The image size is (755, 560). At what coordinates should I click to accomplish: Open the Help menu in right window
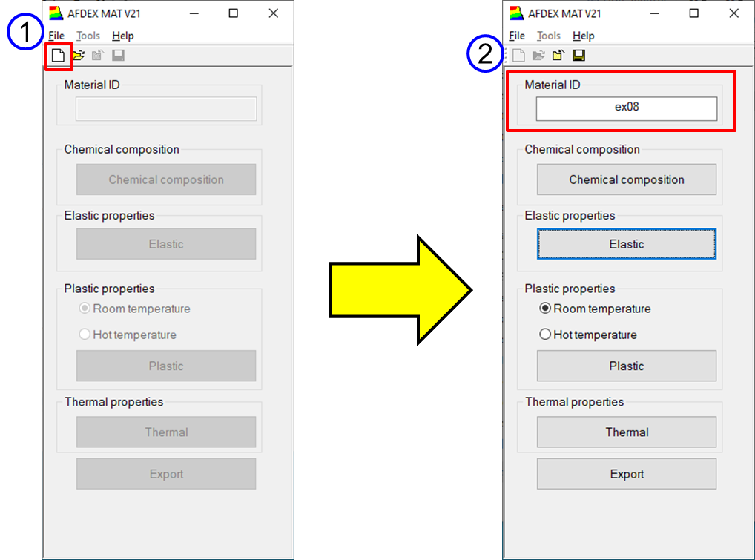pos(583,36)
